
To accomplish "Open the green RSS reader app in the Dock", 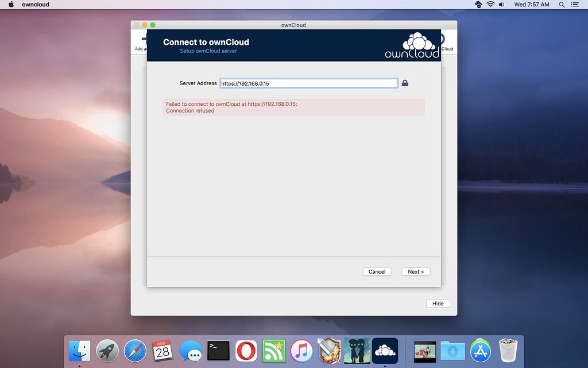I will 274,351.
